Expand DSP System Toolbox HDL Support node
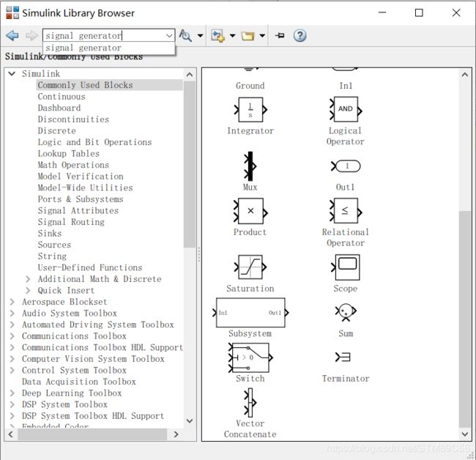This screenshot has width=476, height=460. (12, 415)
